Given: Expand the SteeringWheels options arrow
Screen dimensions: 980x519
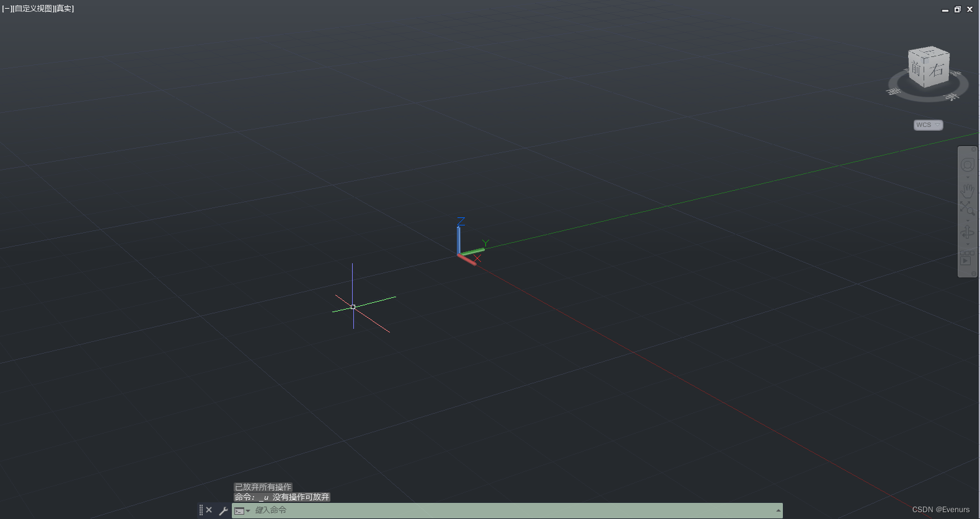Looking at the screenshot, I should tap(968, 178).
